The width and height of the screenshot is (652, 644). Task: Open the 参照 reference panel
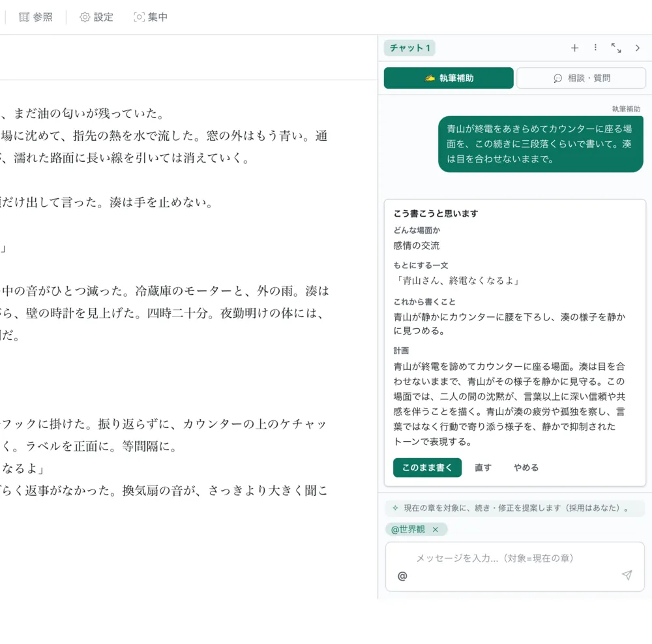(x=36, y=17)
